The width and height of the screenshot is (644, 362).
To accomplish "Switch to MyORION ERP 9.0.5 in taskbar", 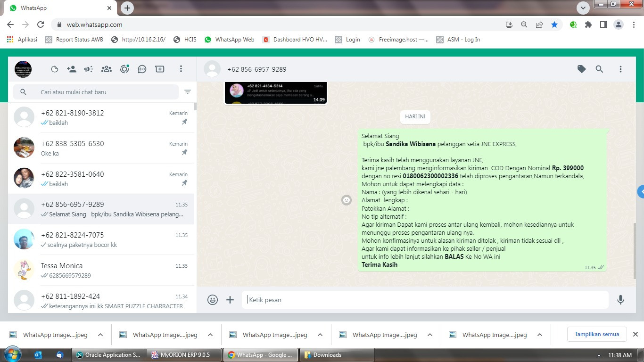I will point(183,355).
